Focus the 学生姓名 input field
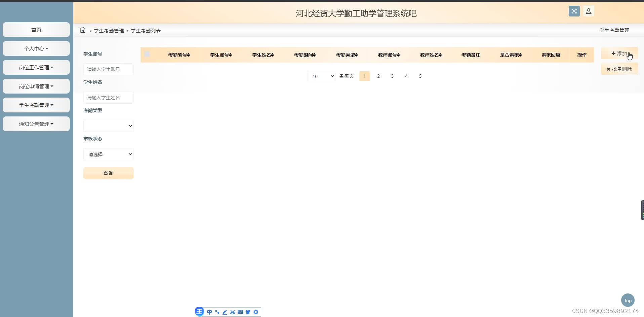 [109, 98]
